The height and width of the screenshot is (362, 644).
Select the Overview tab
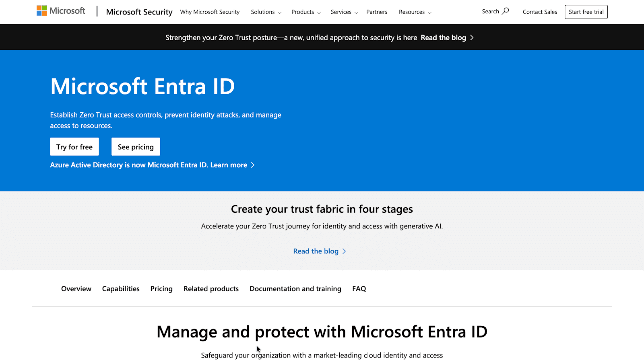(76, 289)
